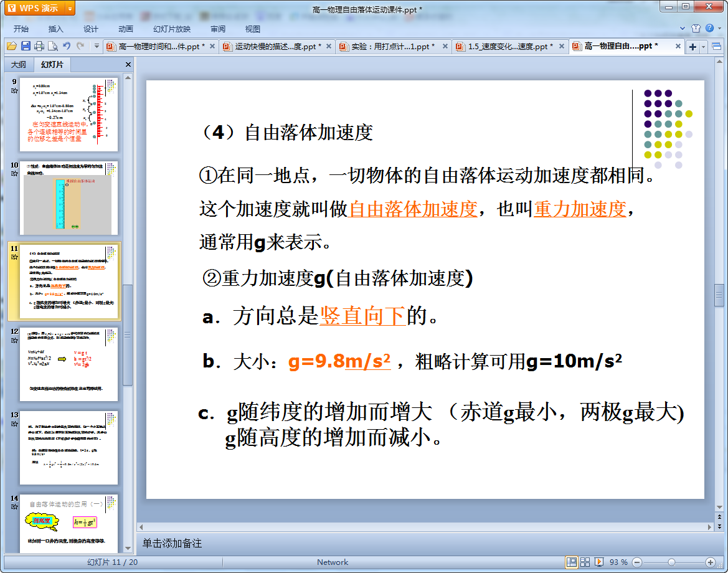Select slide 11 thumbnail
728x573 pixels.
click(x=69, y=282)
